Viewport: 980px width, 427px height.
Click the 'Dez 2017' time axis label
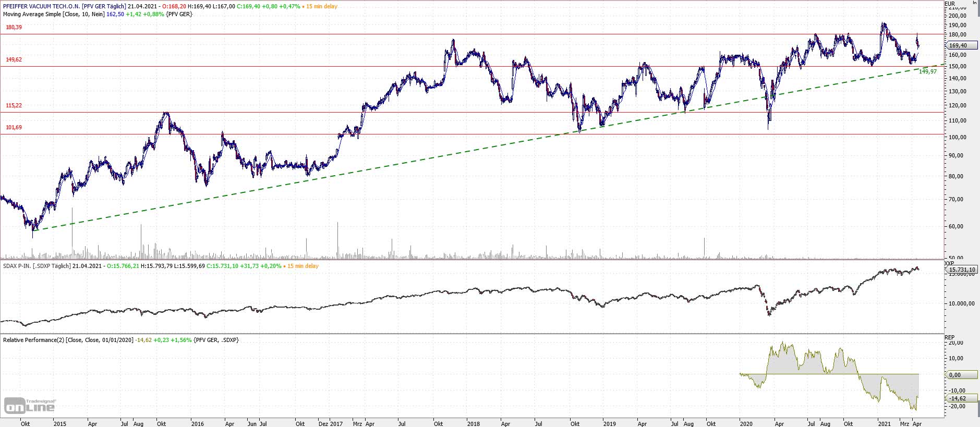(x=331, y=424)
